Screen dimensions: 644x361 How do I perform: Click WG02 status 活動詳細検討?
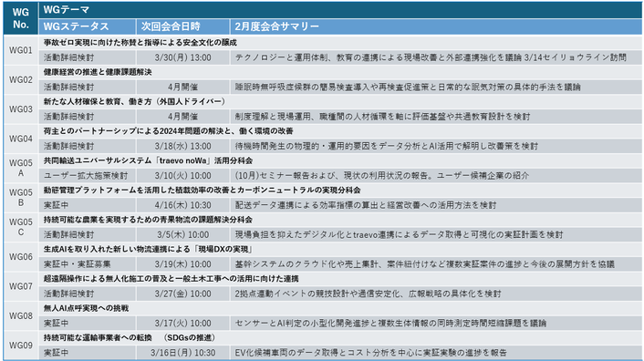tap(68, 87)
